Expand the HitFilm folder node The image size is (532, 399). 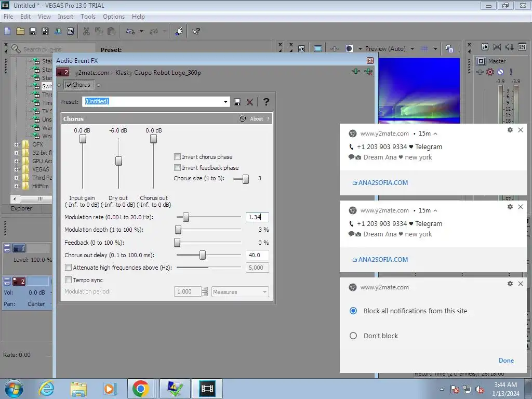coord(16,186)
